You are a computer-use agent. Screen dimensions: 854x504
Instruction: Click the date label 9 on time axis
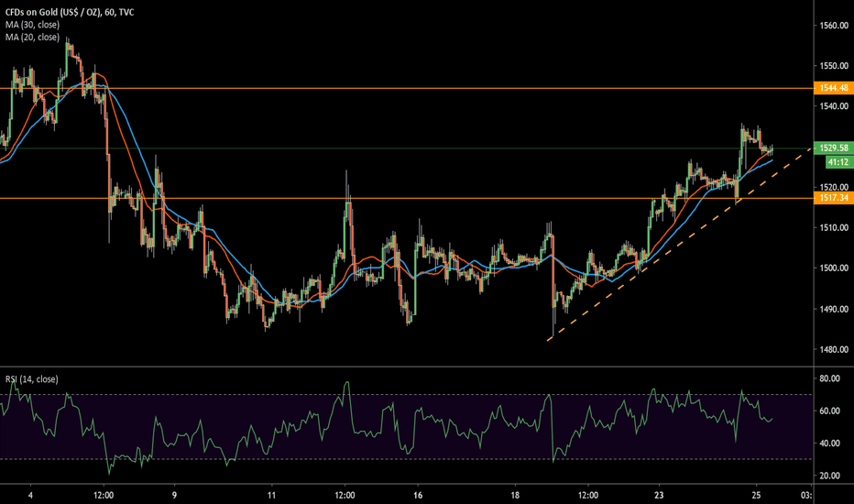[x=174, y=495]
